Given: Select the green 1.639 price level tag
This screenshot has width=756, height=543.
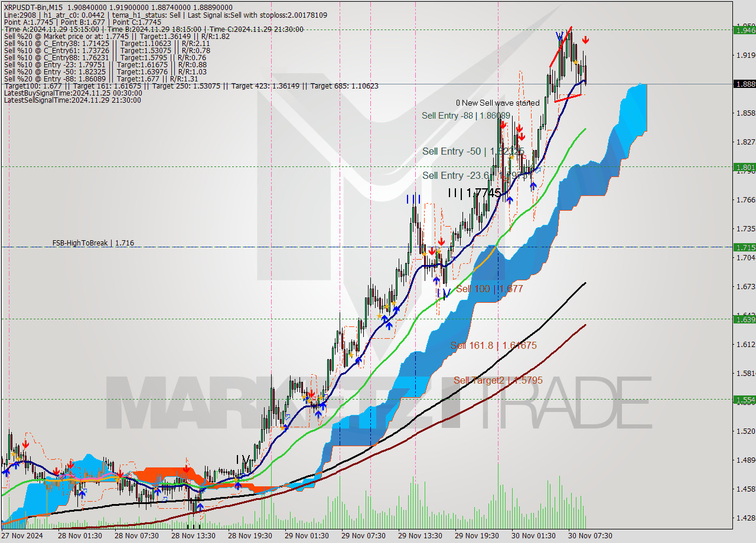Looking at the screenshot, I should point(744,319).
